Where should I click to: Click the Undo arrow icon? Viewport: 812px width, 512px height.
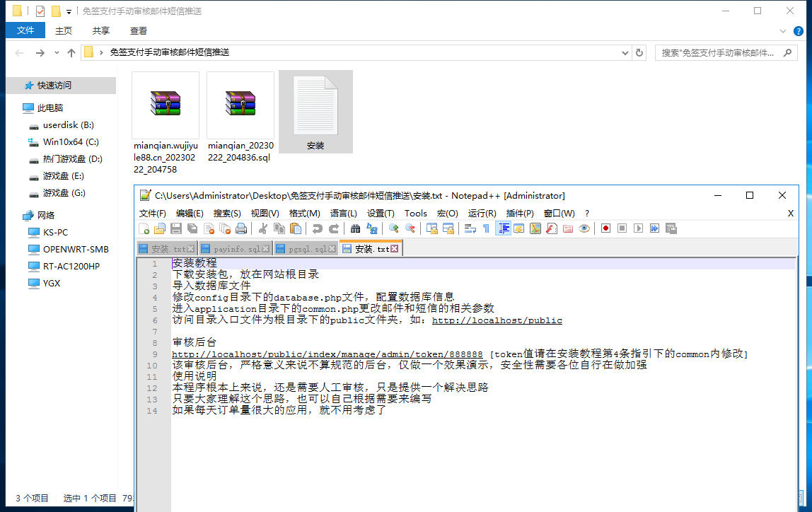pyautogui.click(x=318, y=228)
